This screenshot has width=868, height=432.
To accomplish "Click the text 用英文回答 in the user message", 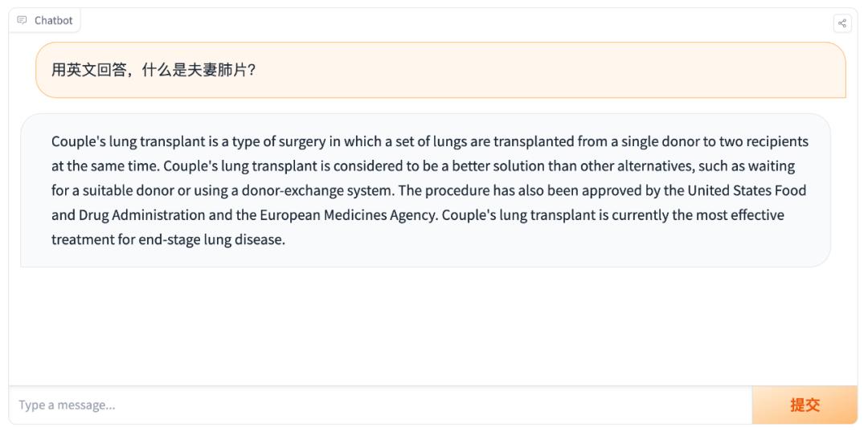I will point(85,70).
